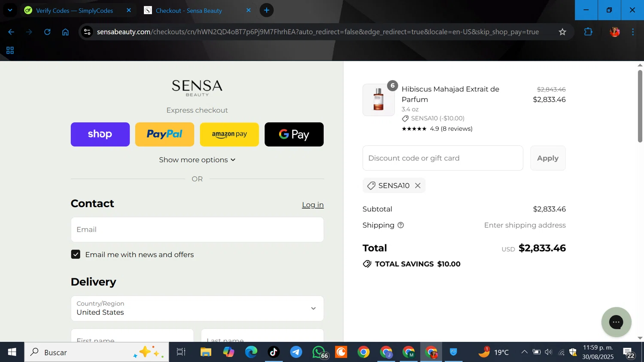Focus the Email input field
Viewport: 644px width, 362px height.
(x=197, y=229)
